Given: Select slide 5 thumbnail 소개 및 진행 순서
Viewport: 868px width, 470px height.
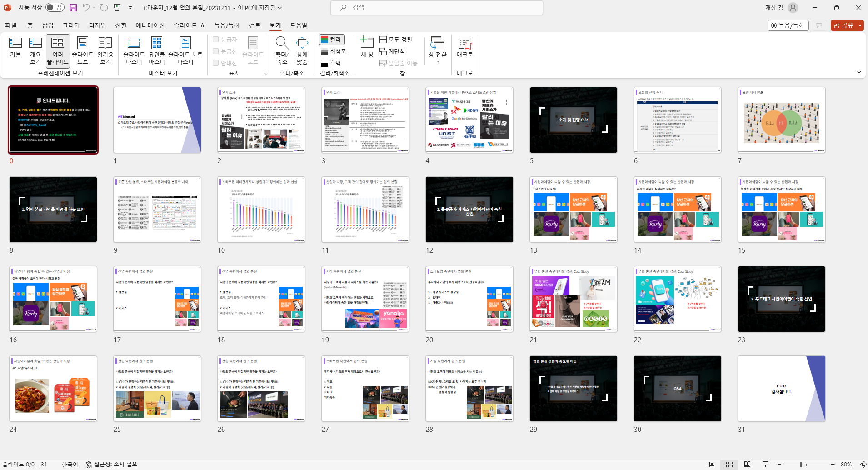Looking at the screenshot, I should point(574,120).
